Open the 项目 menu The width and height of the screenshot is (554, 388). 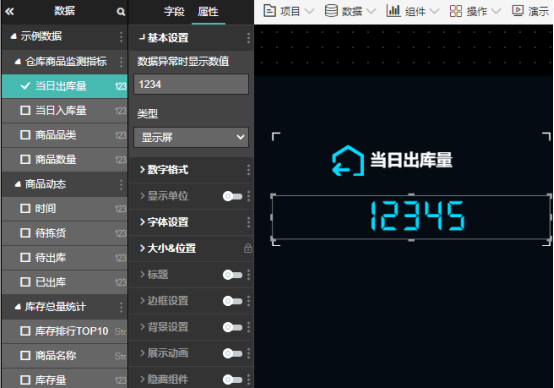click(289, 11)
